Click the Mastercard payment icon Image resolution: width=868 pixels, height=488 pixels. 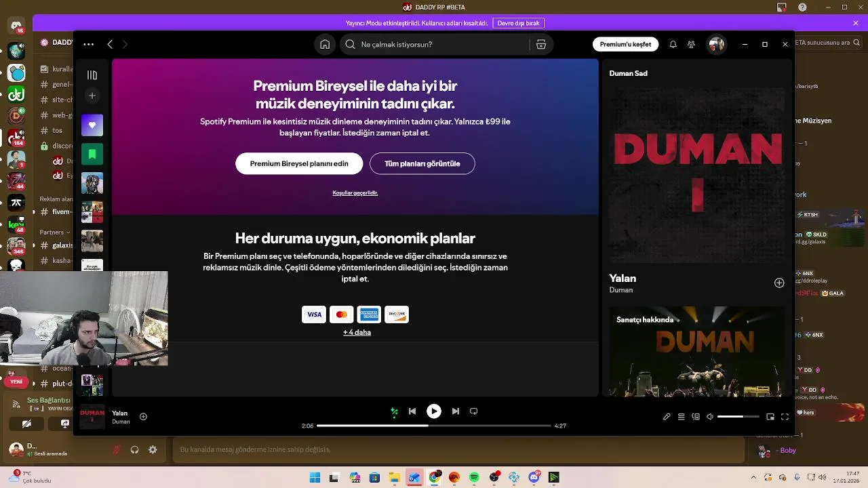coord(342,314)
